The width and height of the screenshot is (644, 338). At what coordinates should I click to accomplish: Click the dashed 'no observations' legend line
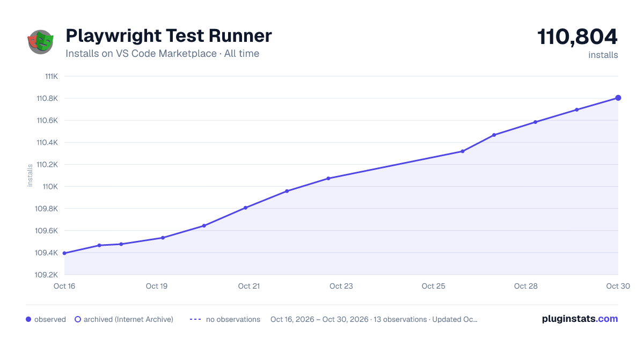click(195, 319)
